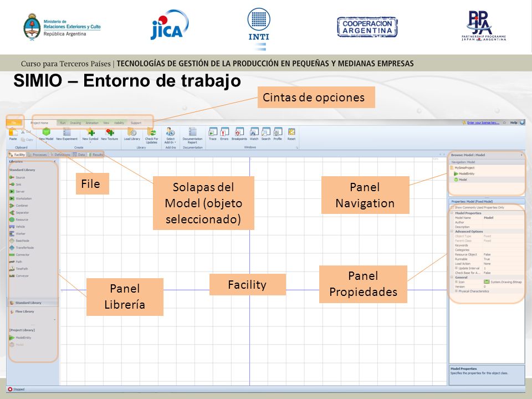Open the Select Add-In dropdown
The width and height of the screenshot is (532, 399).
[x=170, y=136]
